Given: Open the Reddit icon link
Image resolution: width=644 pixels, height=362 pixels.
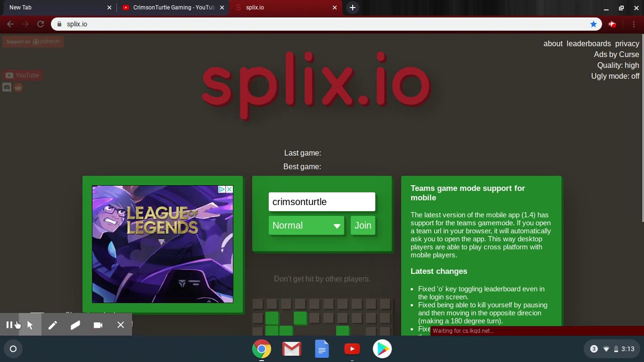Looking at the screenshot, I should point(18,87).
